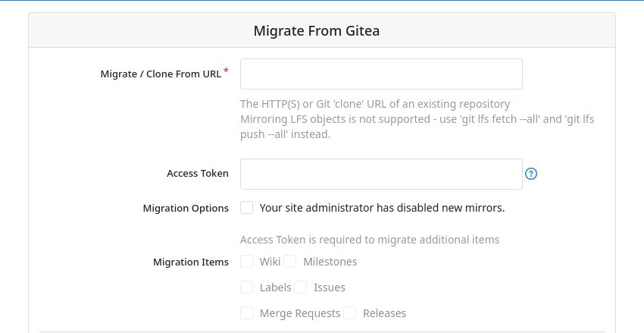Click the red required asterisk marker
Screen dimensions: 644x333
pos(226,71)
